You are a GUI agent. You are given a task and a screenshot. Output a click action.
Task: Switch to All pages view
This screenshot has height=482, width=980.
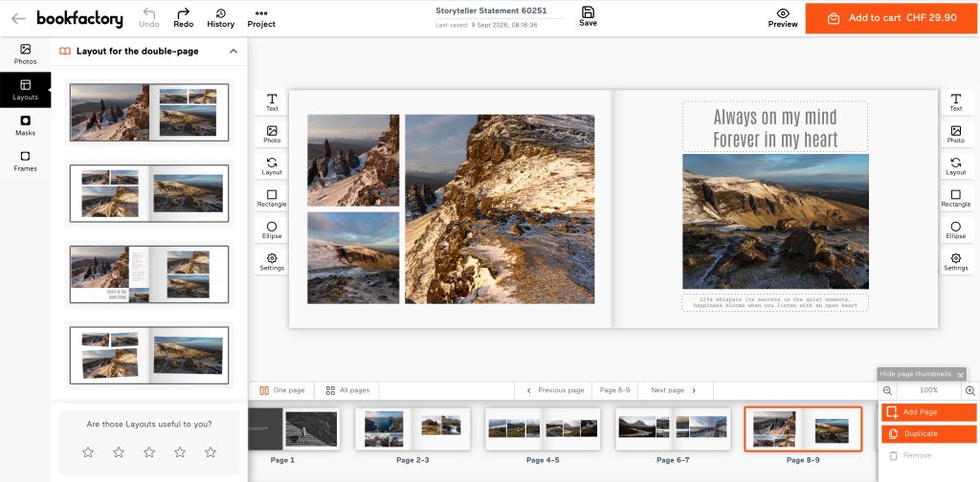coord(347,390)
